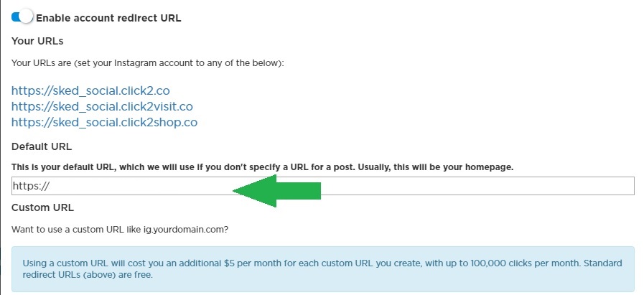Click the Enable account redirect URL label

pos(108,18)
